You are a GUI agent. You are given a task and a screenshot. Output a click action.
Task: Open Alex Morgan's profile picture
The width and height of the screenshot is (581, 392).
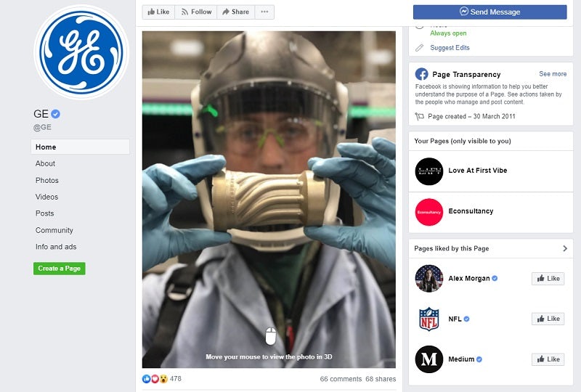pyautogui.click(x=428, y=279)
